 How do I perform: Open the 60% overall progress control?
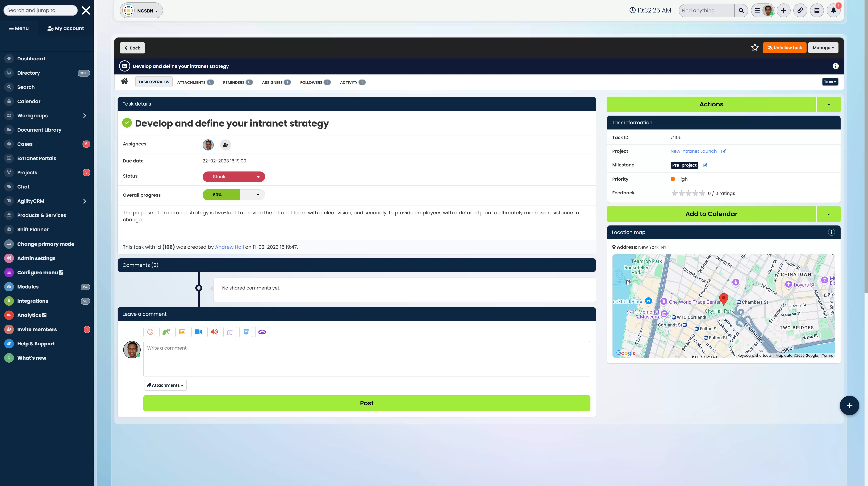tap(233, 195)
